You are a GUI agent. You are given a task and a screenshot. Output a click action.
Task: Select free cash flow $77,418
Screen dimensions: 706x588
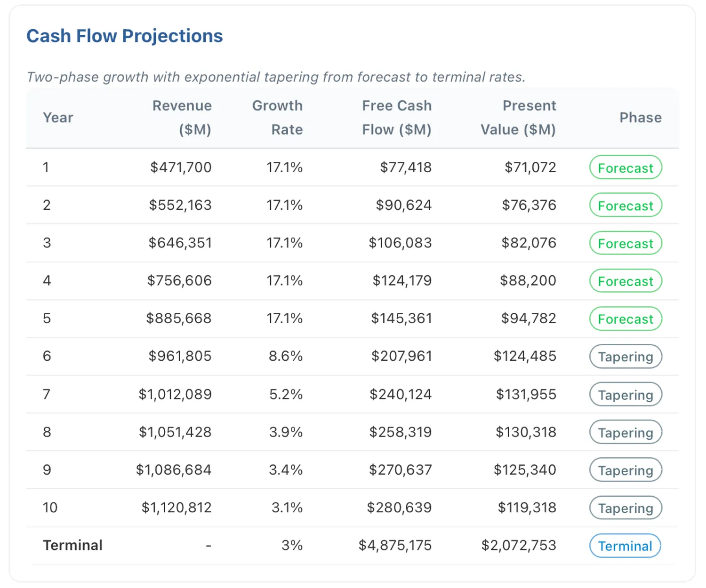pos(406,167)
